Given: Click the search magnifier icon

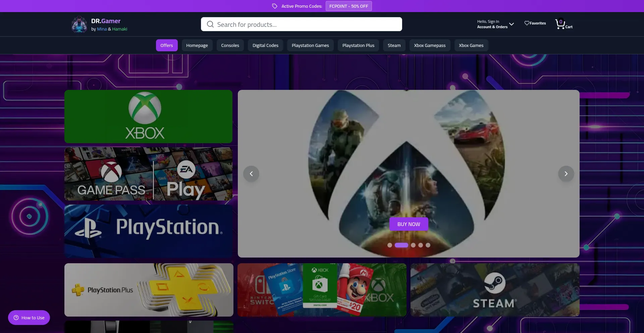Looking at the screenshot, I should (x=210, y=24).
